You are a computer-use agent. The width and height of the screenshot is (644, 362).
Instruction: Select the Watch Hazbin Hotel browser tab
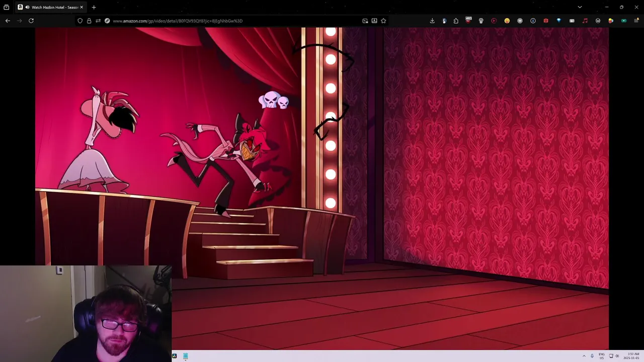[x=50, y=7]
